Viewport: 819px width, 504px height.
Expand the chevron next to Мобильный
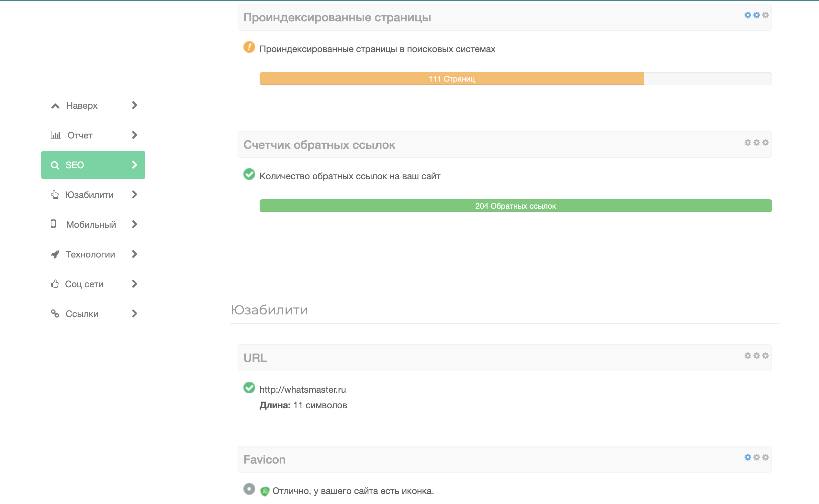point(134,224)
